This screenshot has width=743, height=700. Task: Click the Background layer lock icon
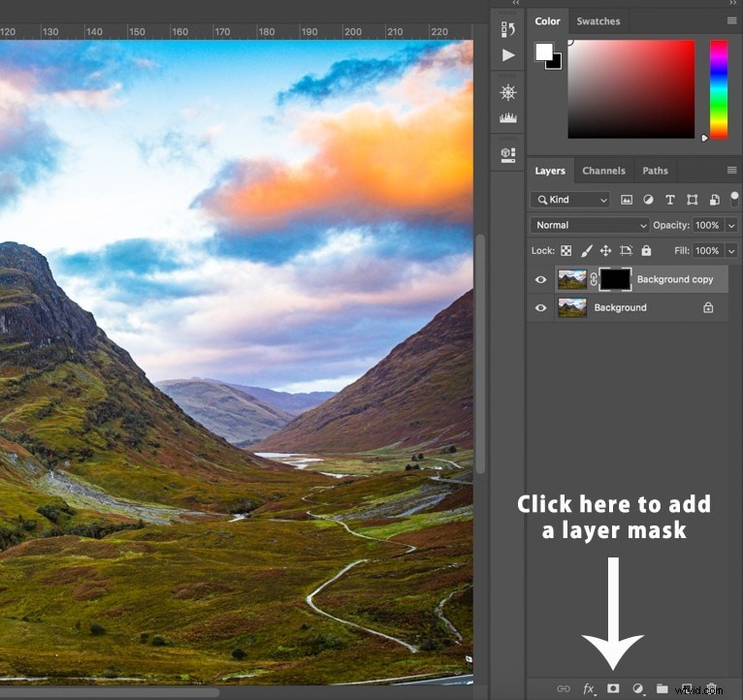point(708,307)
